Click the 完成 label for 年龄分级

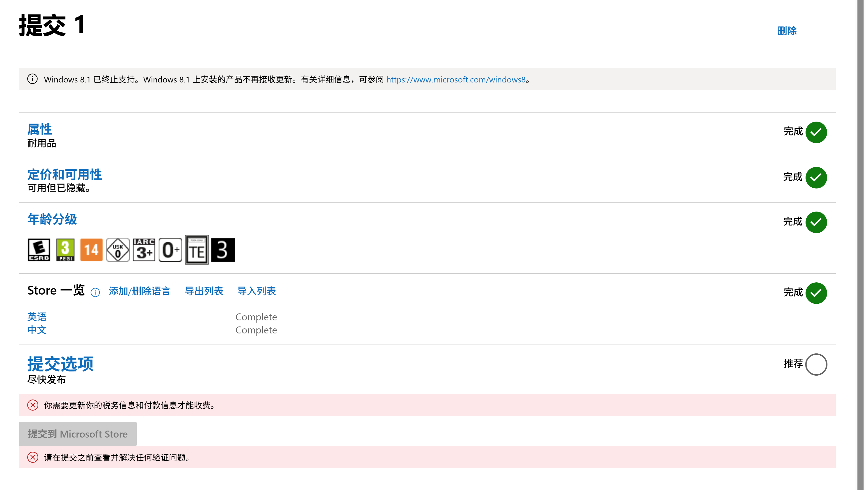tap(793, 222)
